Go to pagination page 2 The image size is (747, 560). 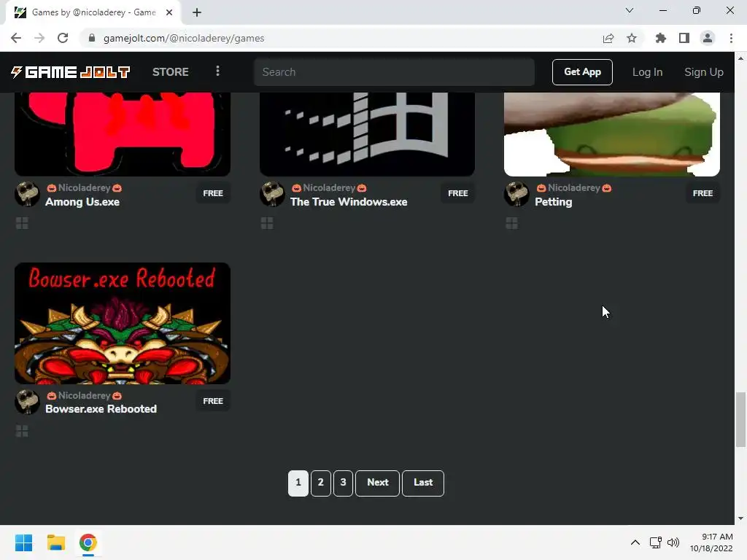click(x=321, y=483)
